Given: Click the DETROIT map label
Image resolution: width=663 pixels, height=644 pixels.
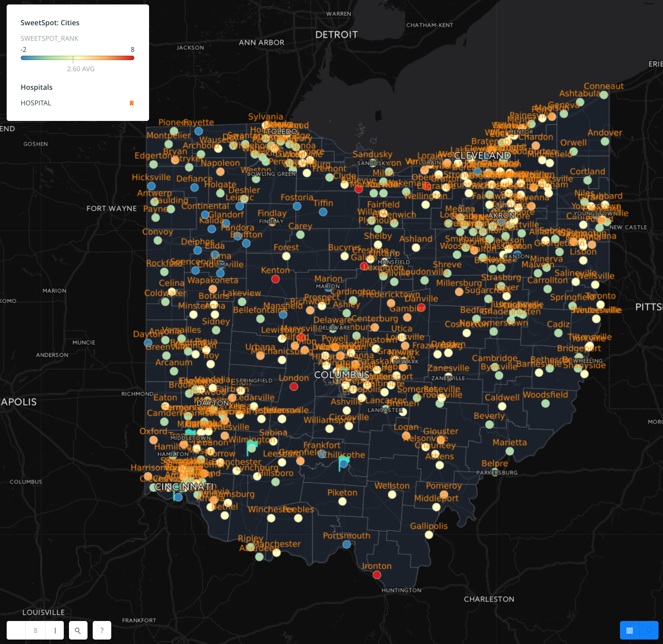Looking at the screenshot, I should pos(337,34).
